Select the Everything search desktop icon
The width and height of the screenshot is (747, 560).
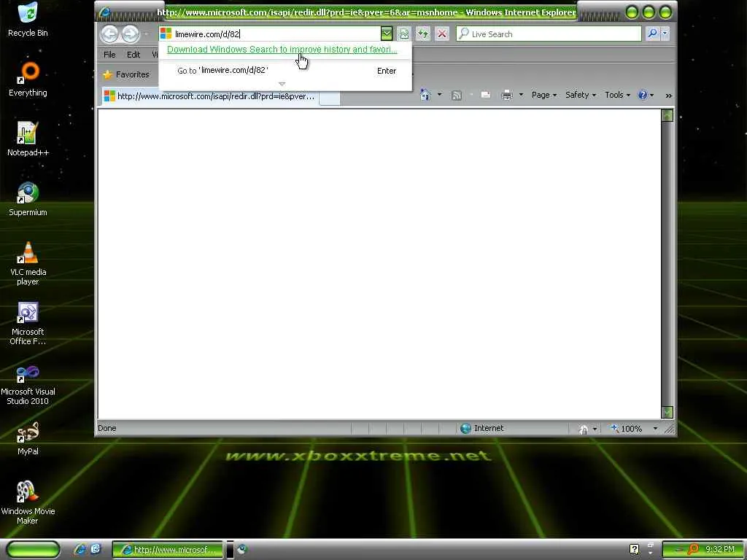(28, 79)
